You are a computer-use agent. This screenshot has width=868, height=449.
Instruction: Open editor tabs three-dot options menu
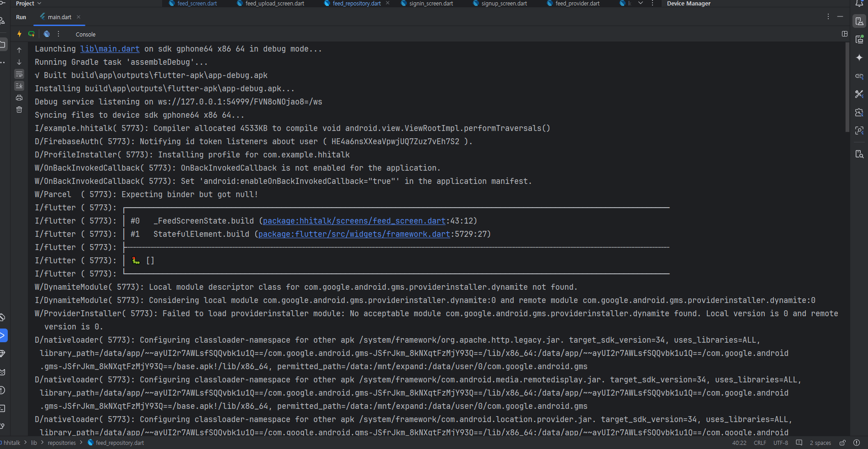tap(652, 3)
